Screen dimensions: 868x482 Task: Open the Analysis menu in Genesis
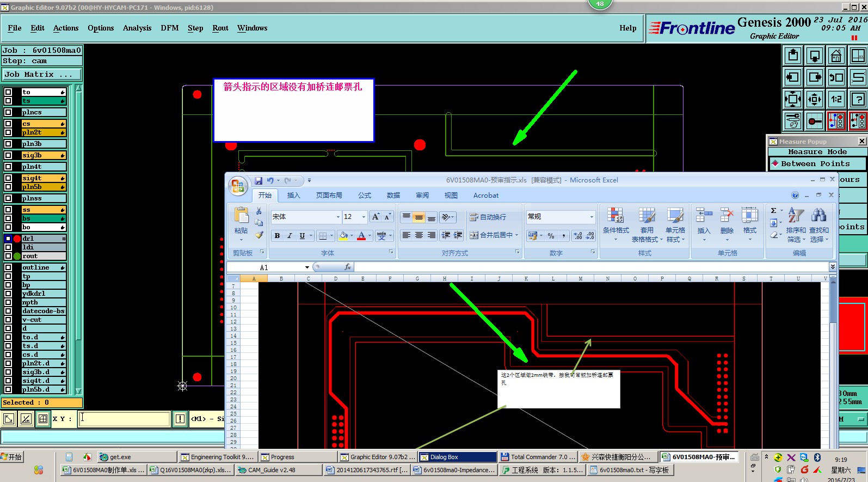tap(137, 28)
